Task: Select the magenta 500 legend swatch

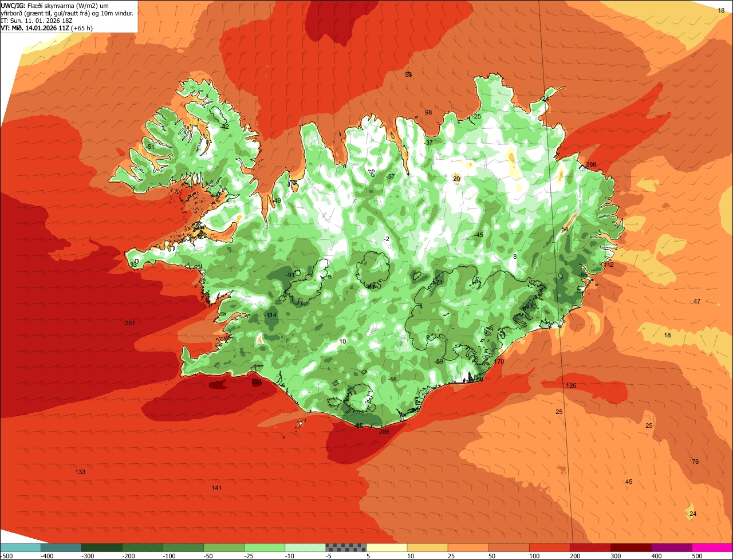Action: point(712,547)
